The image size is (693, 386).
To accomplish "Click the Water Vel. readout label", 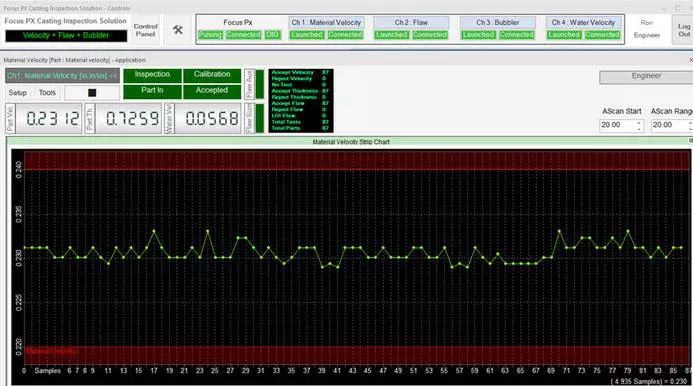I will pyautogui.click(x=169, y=118).
